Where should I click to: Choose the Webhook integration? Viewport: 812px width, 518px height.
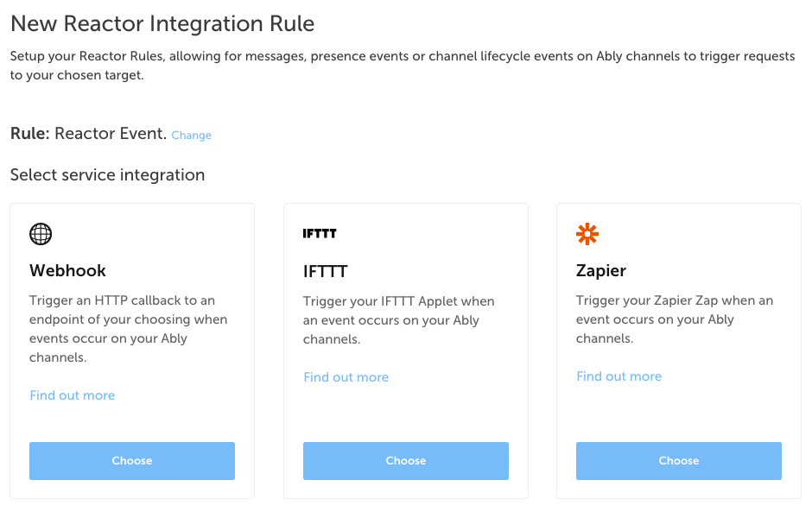pyautogui.click(x=132, y=460)
